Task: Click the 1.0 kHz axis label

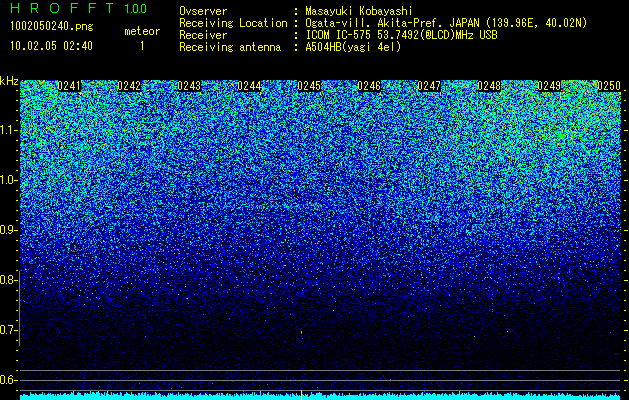Action: [7, 180]
